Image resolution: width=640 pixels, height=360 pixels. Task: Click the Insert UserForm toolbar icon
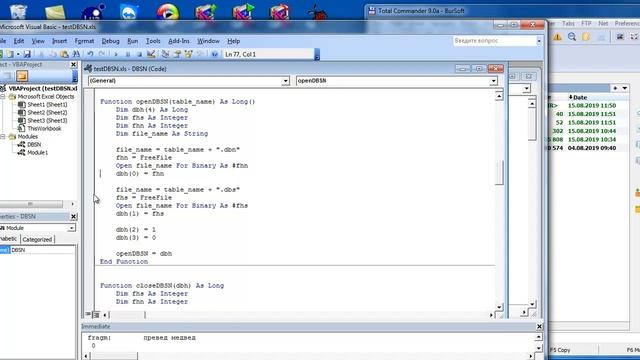9,54
